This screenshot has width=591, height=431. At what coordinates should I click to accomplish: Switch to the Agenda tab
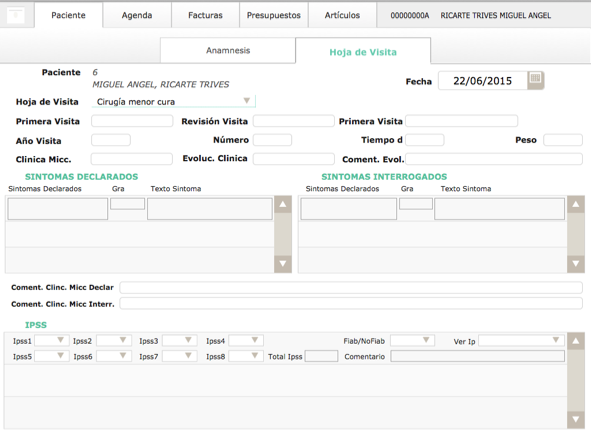[x=137, y=15]
